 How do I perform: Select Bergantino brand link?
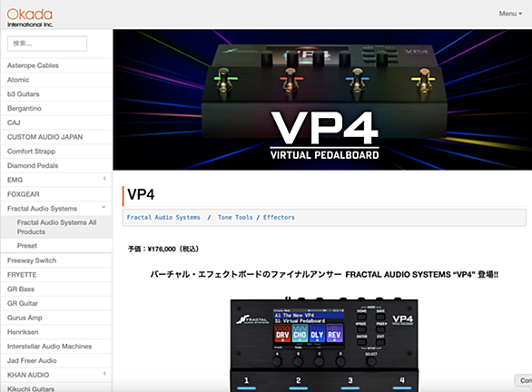pyautogui.click(x=25, y=108)
